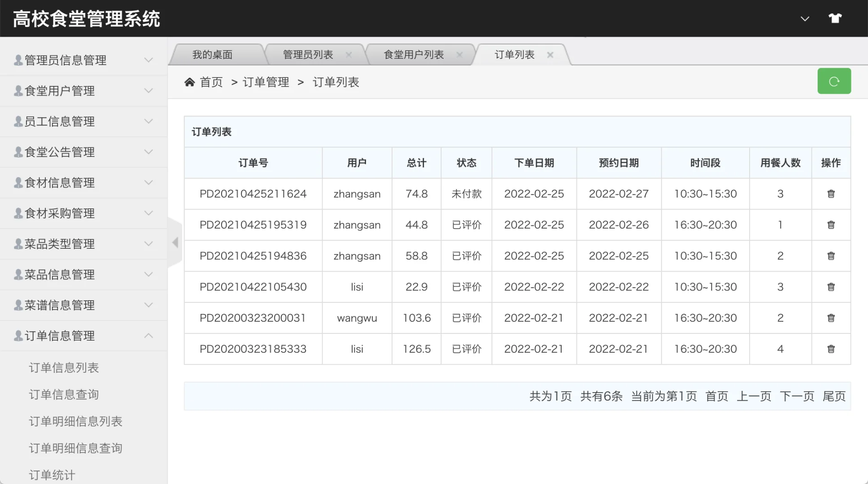868x484 pixels.
Task: Click the user icon beside 员工信息管理
Action: (x=18, y=121)
